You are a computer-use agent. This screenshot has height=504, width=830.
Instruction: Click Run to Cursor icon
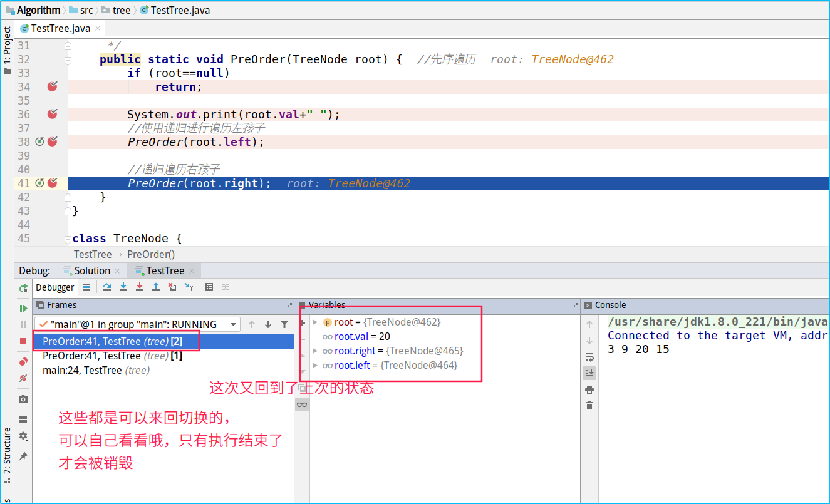coord(189,287)
